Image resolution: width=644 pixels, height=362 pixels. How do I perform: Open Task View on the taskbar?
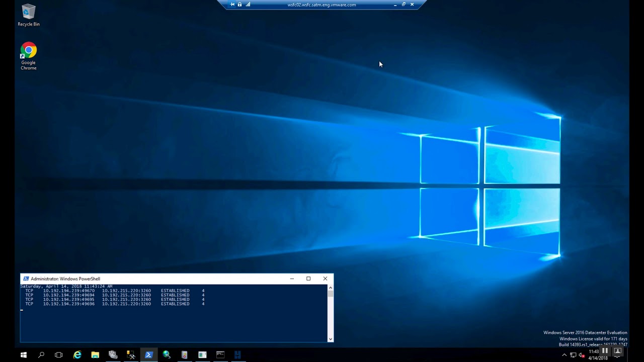point(58,355)
